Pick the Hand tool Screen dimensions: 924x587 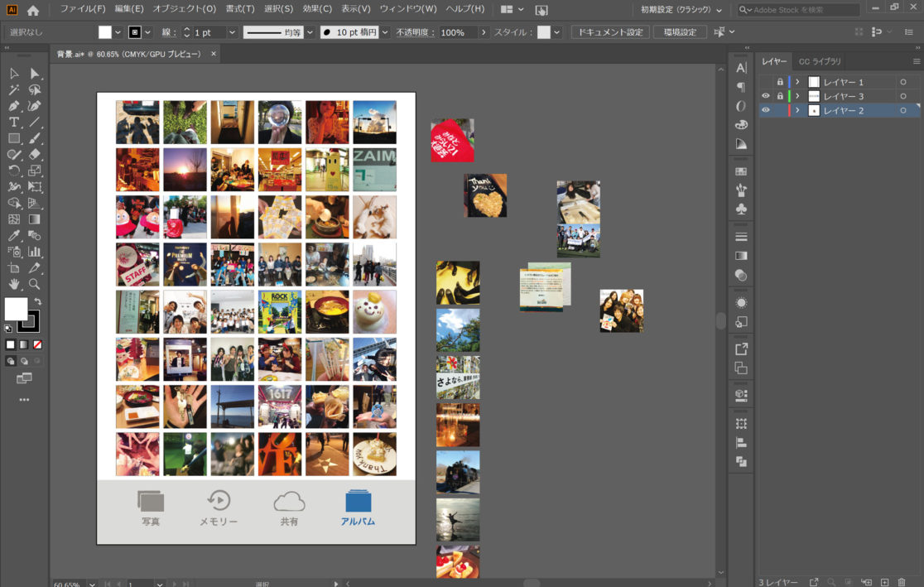(14, 284)
